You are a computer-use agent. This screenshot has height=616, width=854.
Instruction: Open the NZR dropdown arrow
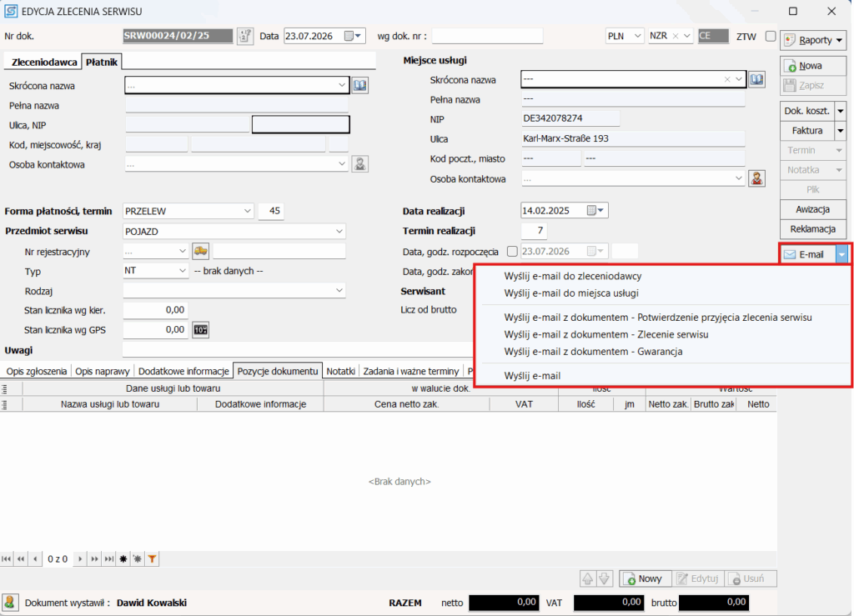click(687, 36)
